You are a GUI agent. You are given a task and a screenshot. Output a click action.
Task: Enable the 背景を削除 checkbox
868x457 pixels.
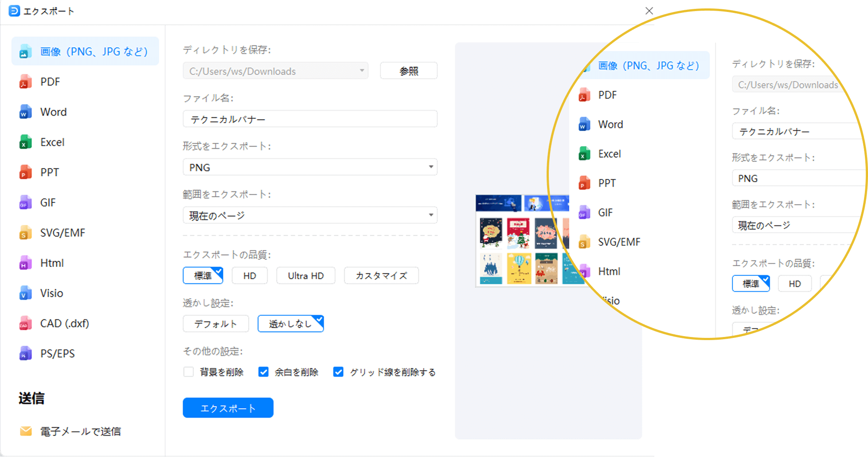pyautogui.click(x=188, y=372)
